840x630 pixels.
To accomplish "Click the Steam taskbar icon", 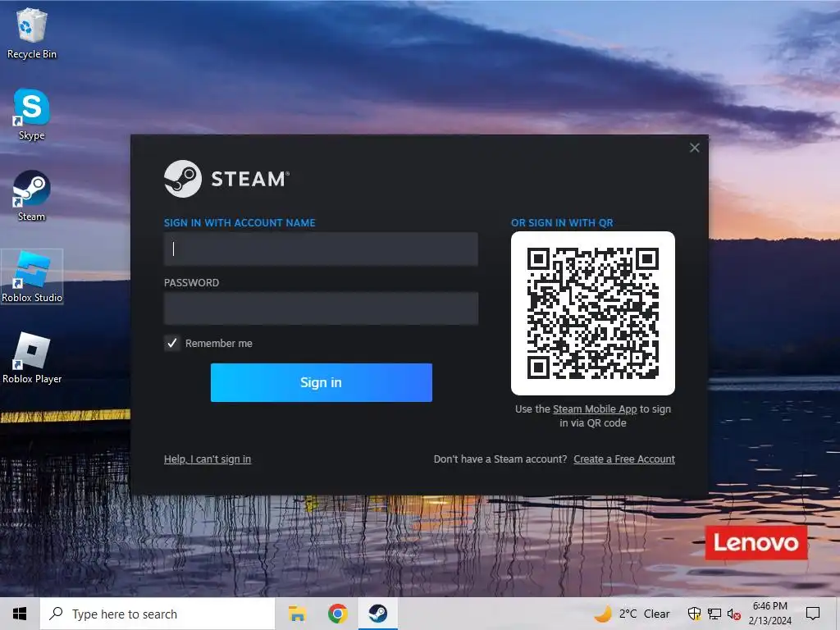I will pos(377,614).
